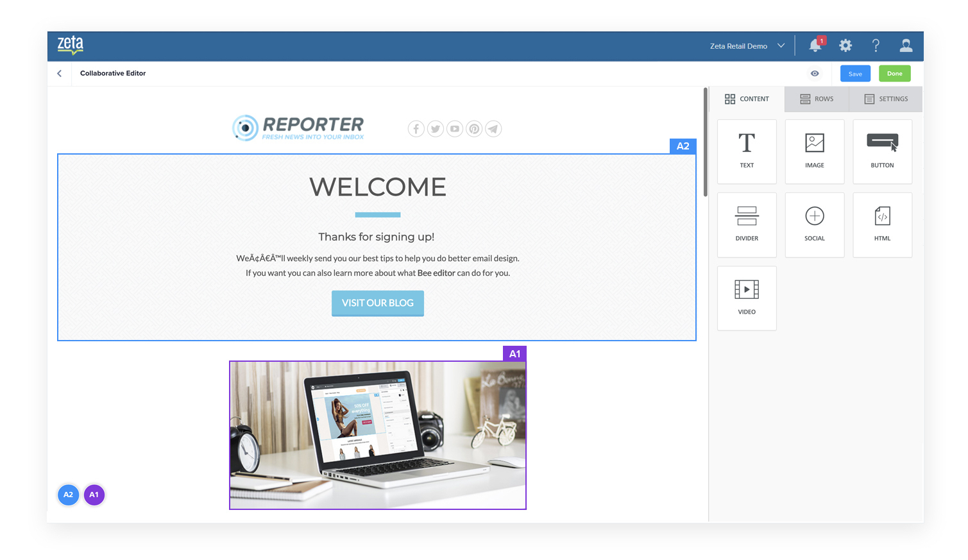
Task: Open the user profile icon
Action: point(905,46)
